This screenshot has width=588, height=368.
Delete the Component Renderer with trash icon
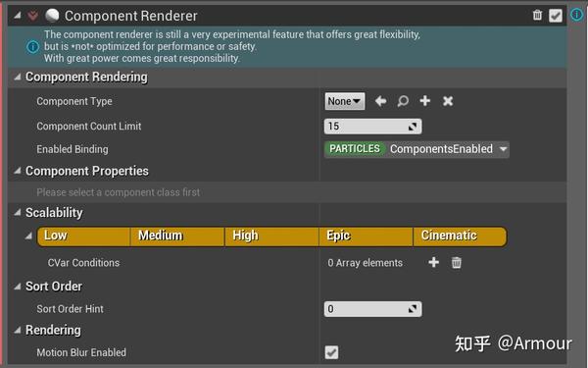tap(537, 15)
